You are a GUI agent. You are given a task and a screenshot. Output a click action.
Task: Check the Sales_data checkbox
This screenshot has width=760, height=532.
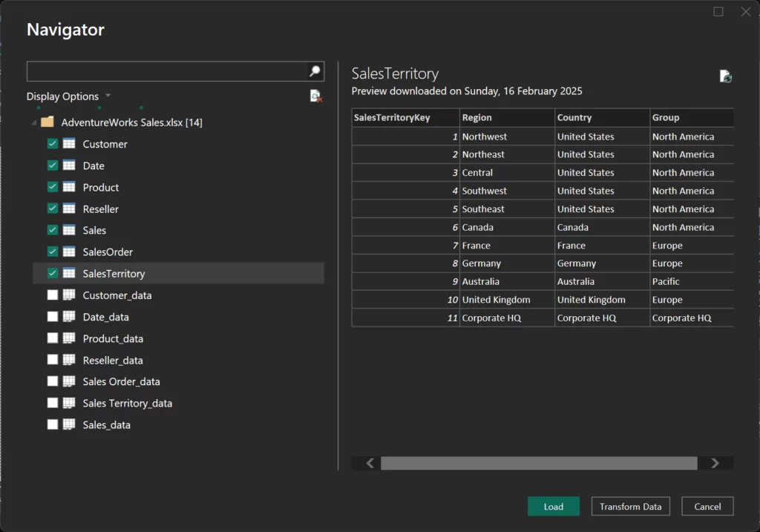click(x=53, y=425)
